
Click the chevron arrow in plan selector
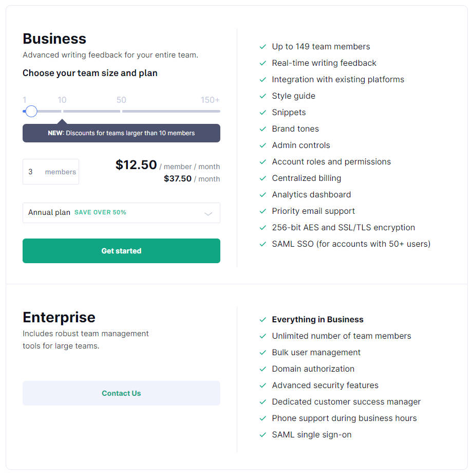208,213
